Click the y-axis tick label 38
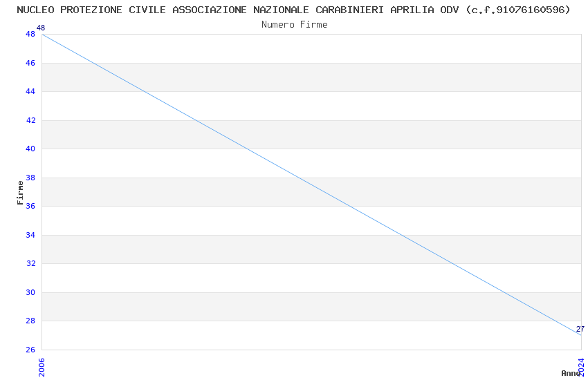Image resolution: width=588 pixels, height=380 pixels. [x=30, y=178]
